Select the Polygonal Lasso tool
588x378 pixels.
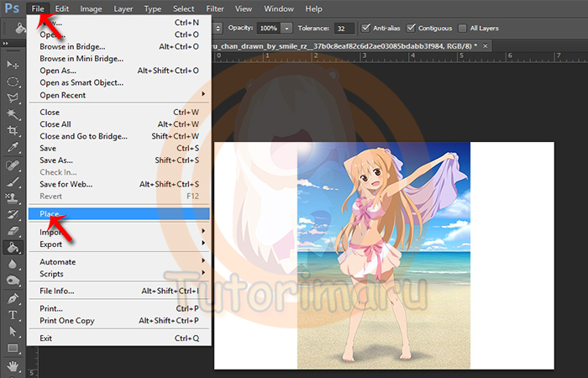[x=13, y=98]
